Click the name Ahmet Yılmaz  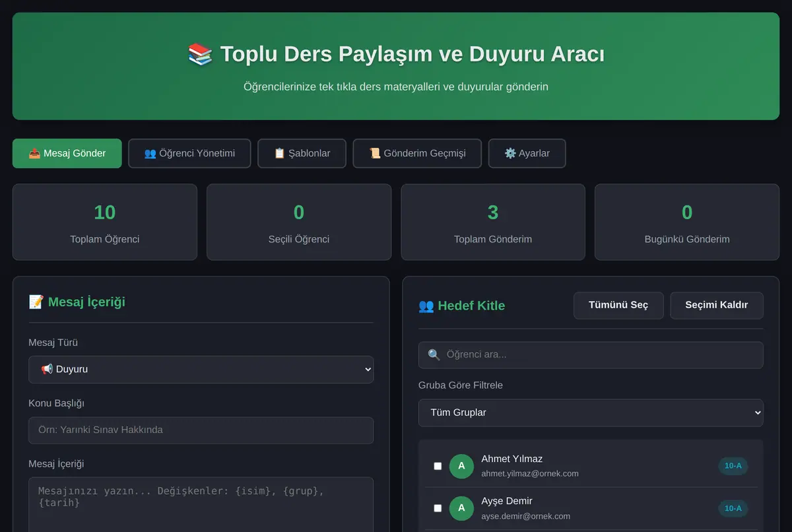click(x=512, y=459)
